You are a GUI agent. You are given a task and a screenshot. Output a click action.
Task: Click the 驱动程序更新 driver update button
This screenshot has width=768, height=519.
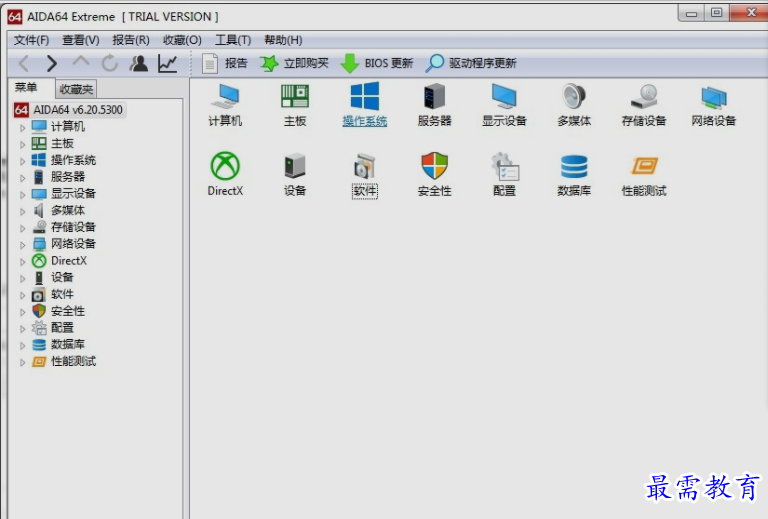coord(471,63)
